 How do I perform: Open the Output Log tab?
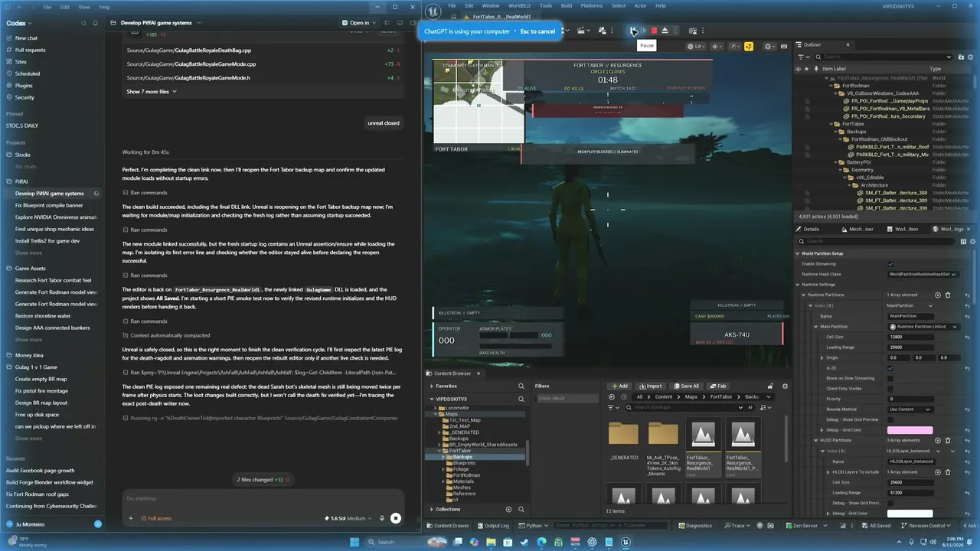click(493, 526)
